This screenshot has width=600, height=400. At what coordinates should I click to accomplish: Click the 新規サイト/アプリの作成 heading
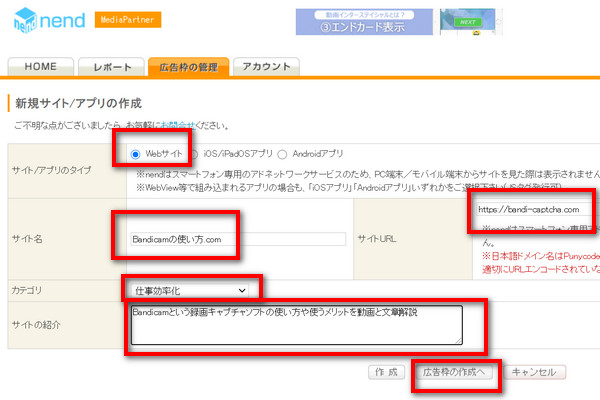[x=78, y=103]
